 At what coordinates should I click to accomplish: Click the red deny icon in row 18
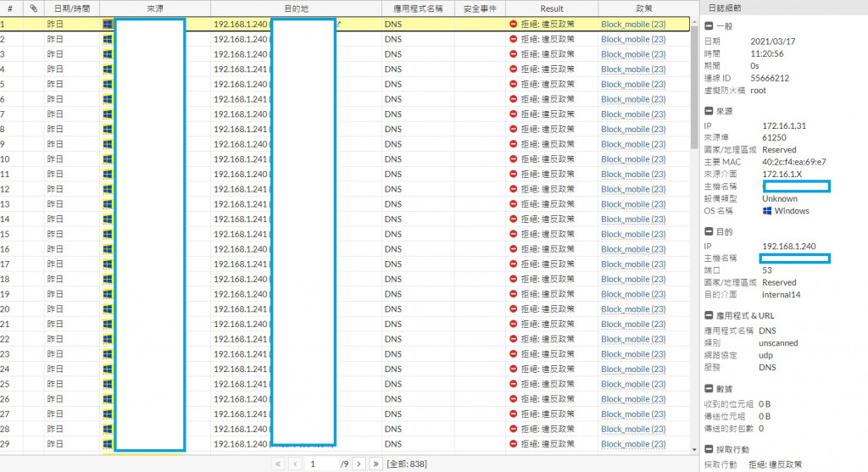[513, 279]
